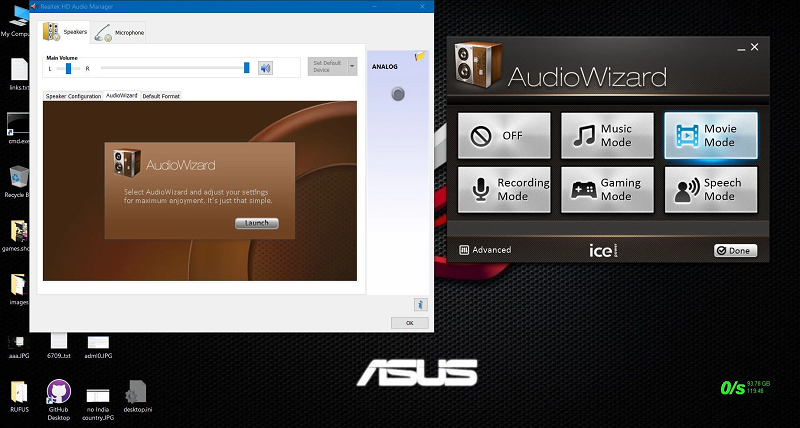Turn AudioWizard OFF
The height and width of the screenshot is (428, 800).
tap(504, 135)
